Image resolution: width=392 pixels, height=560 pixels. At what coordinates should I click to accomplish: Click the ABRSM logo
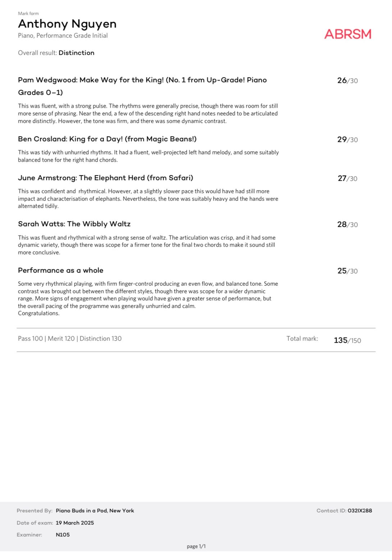tap(347, 34)
